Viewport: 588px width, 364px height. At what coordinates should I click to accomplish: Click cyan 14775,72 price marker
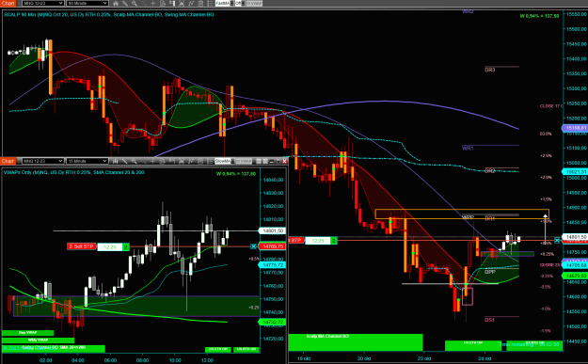tap(273, 265)
